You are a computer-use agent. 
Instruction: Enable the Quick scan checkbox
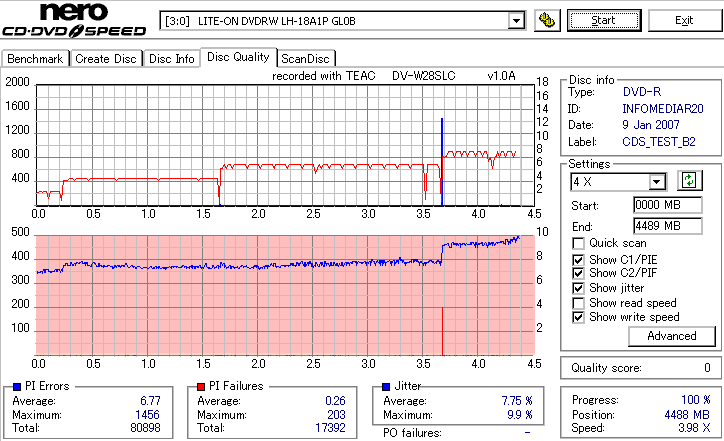[578, 243]
